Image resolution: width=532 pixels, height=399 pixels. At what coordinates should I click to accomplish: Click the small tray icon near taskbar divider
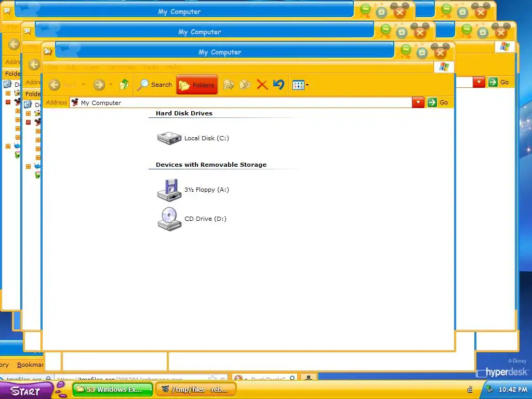[470, 390]
